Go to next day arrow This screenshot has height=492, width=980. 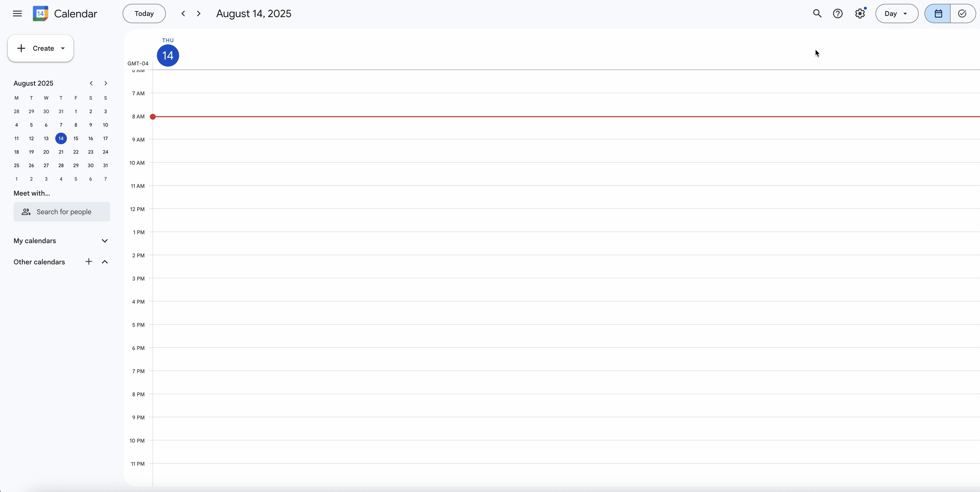coord(199,14)
